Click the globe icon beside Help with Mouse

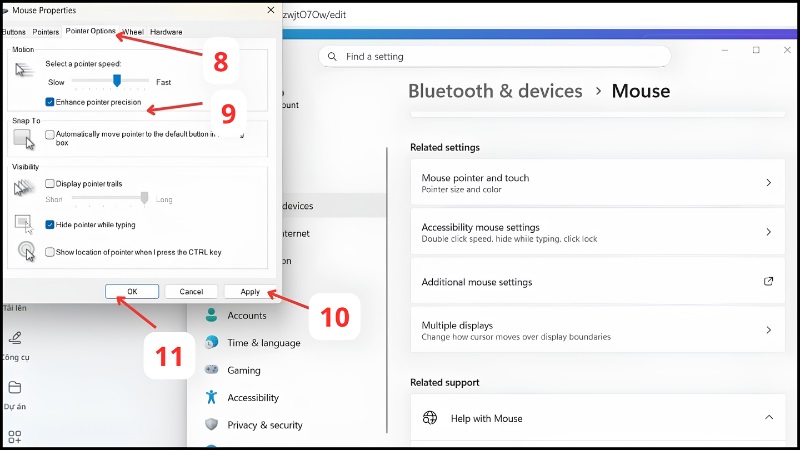point(430,418)
